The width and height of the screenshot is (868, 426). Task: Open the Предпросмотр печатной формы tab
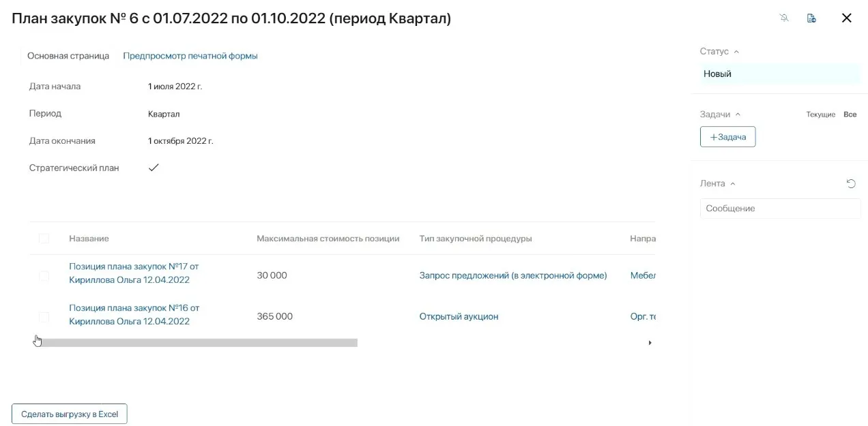(190, 56)
